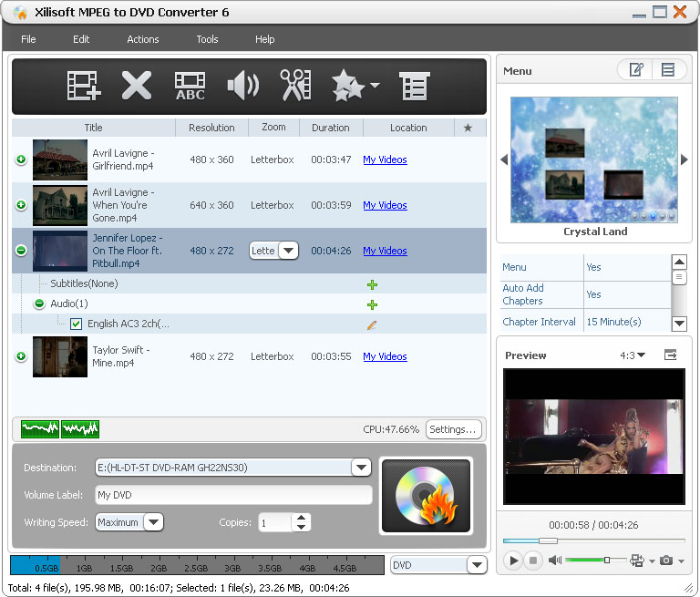The height and width of the screenshot is (597, 700).
Task: Take snapshot with camera icon
Action: [x=666, y=560]
